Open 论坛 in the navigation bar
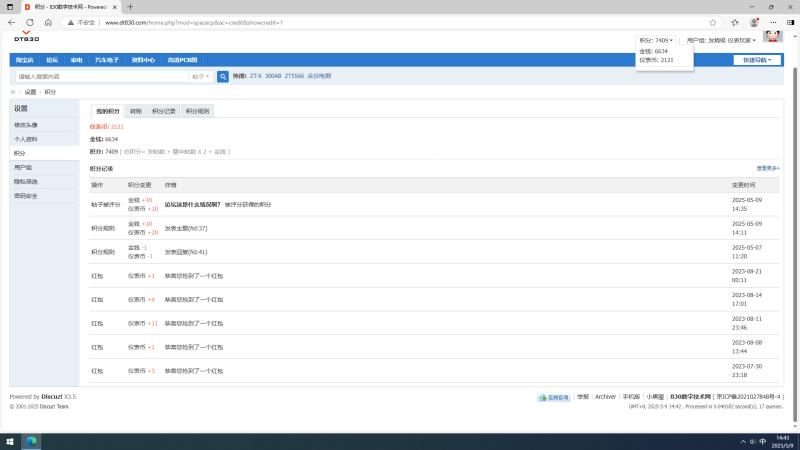This screenshot has height=450, width=800. coord(52,60)
